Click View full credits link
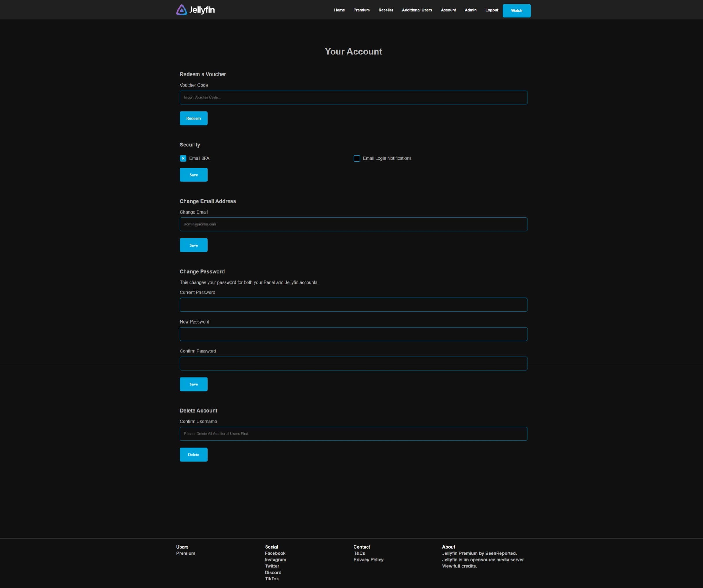 point(459,566)
